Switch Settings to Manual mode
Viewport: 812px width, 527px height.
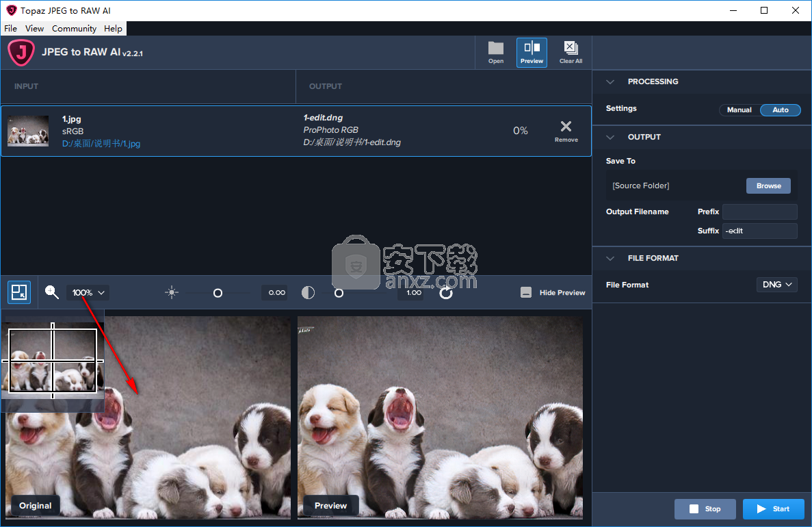739,110
